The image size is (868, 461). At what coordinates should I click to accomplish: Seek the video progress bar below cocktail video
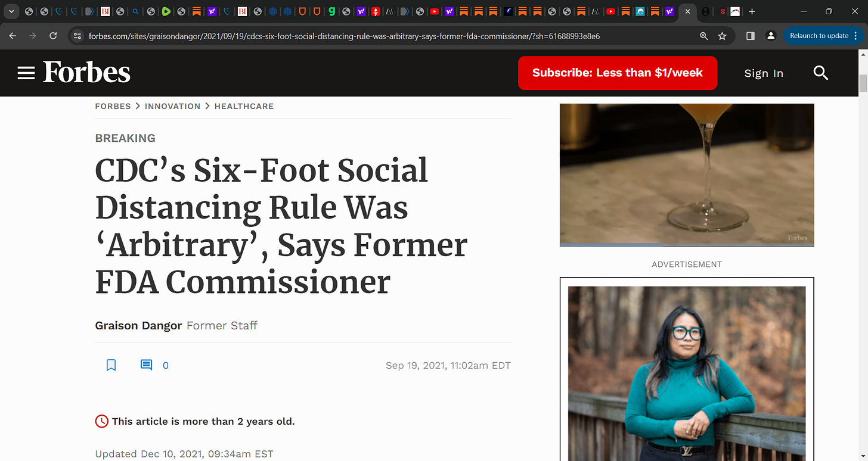click(687, 245)
